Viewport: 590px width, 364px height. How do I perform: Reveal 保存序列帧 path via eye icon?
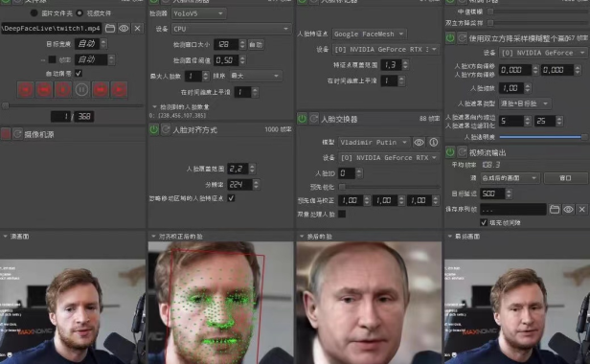point(568,209)
